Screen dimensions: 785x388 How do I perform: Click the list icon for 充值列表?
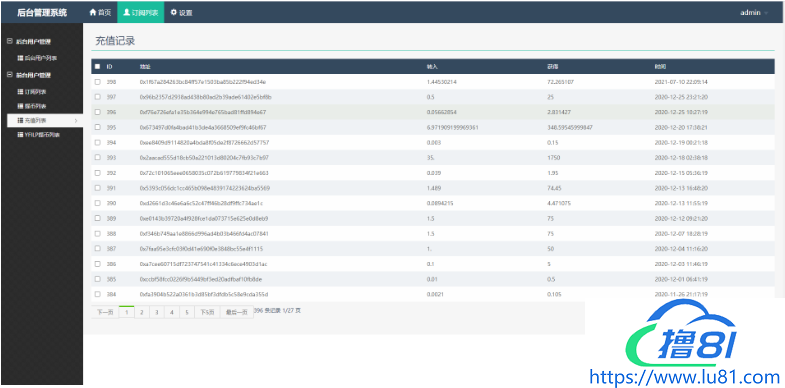(x=21, y=120)
